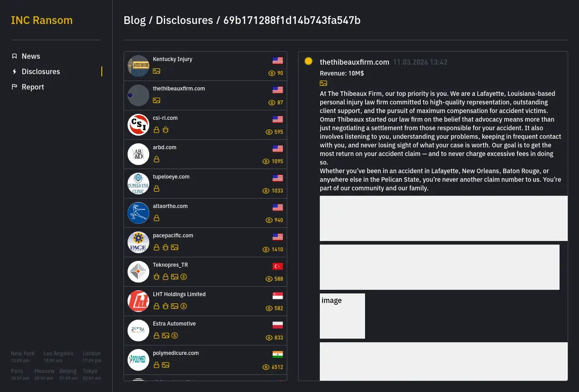Click the bug icon under csi-ri.com
The width and height of the screenshot is (579, 392).
[x=166, y=130]
